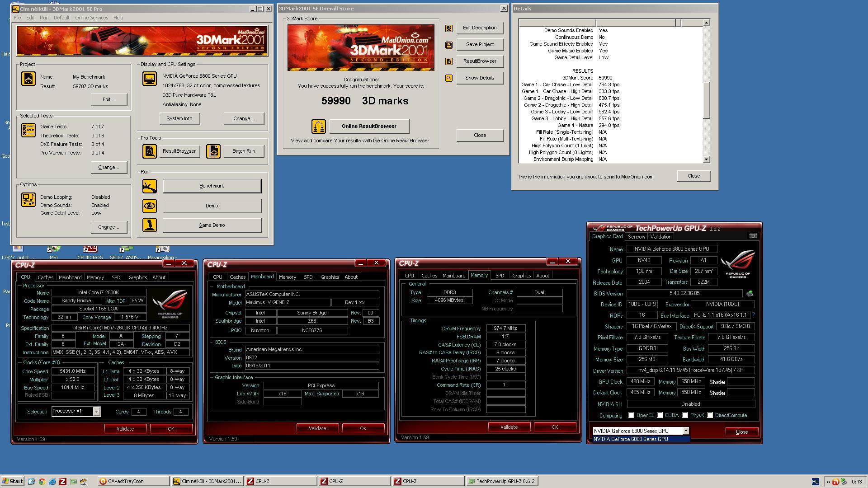Click the icon left of the Benchmark button
868x488 pixels.
click(150, 186)
